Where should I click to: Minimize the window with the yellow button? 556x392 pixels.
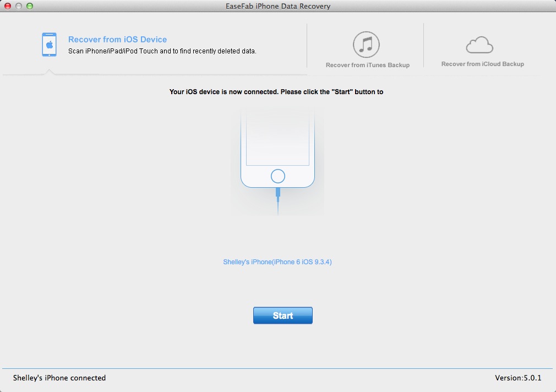[19, 6]
